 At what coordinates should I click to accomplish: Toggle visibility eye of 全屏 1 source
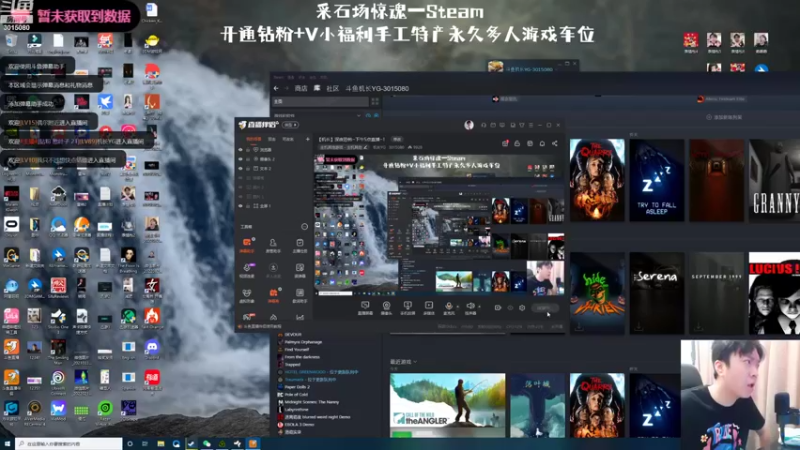coord(240,206)
